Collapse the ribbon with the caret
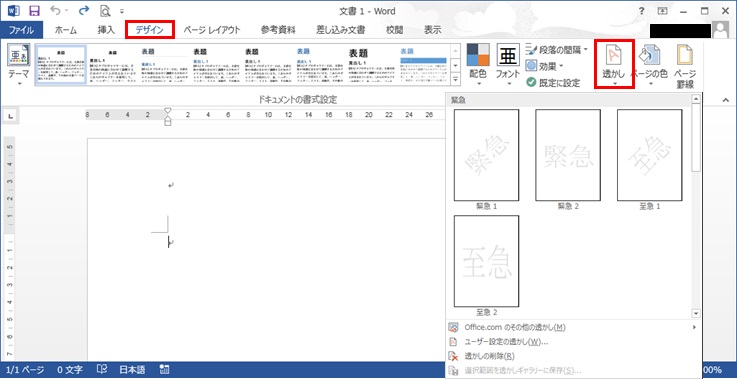Image resolution: width=737 pixels, height=379 pixels. pos(726,100)
